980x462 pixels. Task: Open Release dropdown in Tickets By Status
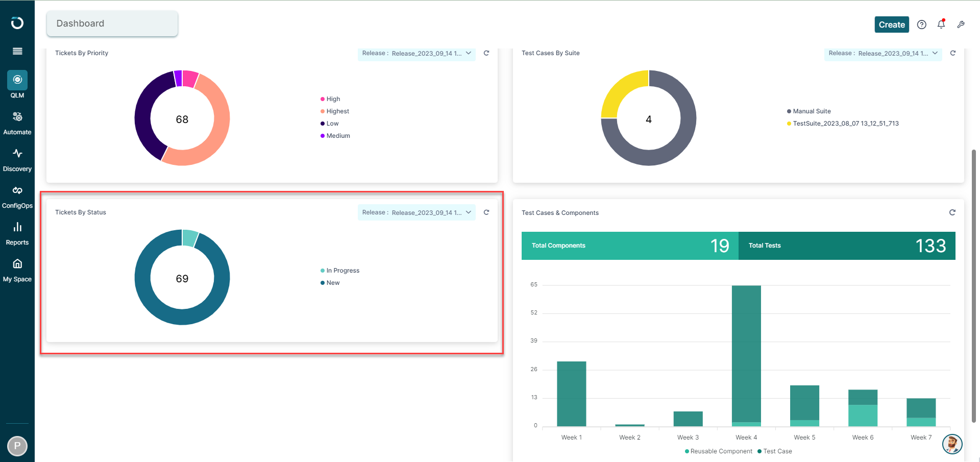(x=416, y=212)
